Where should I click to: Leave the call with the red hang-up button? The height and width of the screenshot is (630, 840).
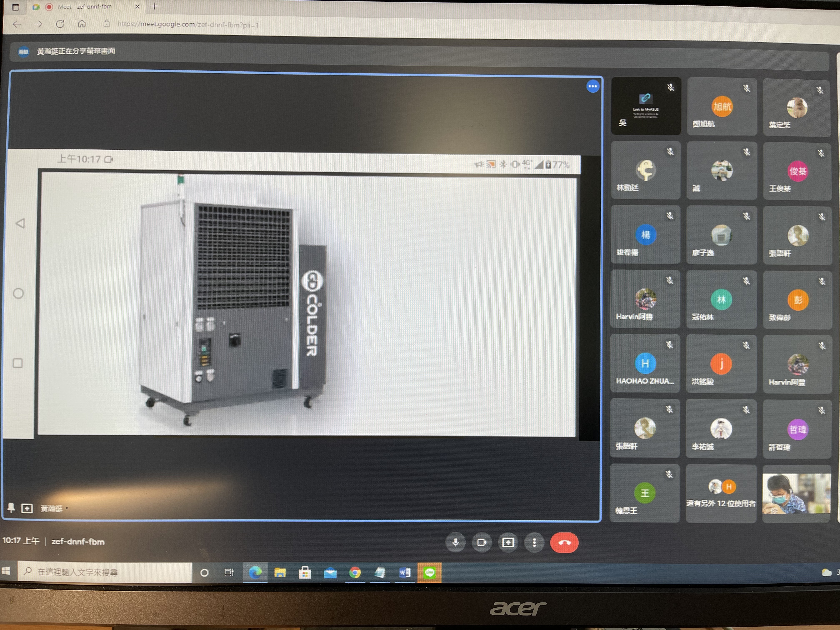(564, 543)
